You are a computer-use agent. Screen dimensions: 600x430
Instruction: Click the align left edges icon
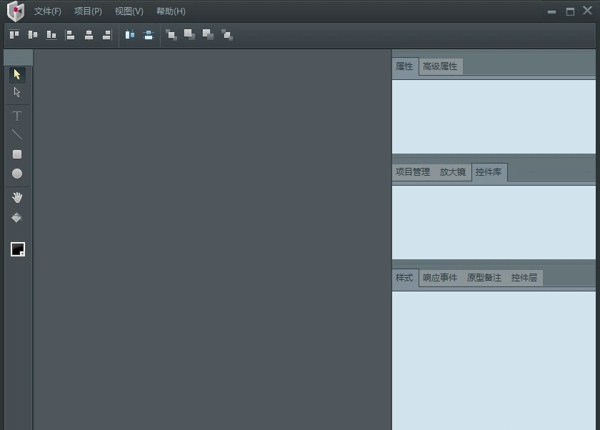[71, 35]
